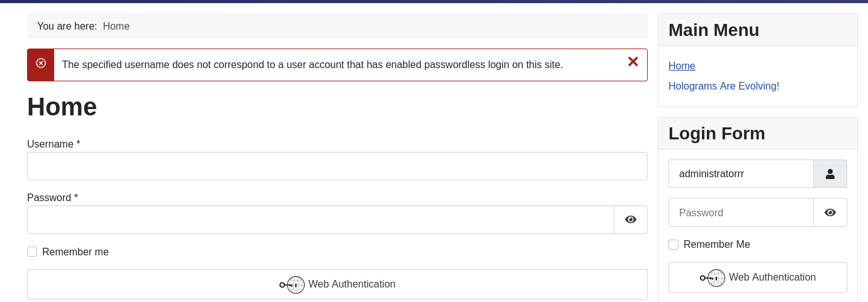Click the user icon beside administratorrr
Viewport: 868px width, 302px height.
tap(830, 173)
